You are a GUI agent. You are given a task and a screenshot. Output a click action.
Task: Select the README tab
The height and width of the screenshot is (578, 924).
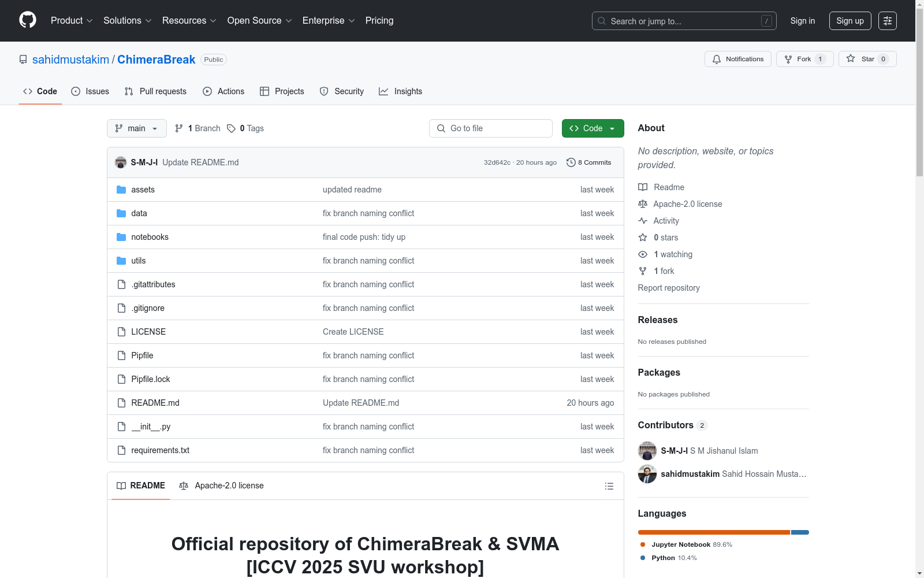pos(141,486)
